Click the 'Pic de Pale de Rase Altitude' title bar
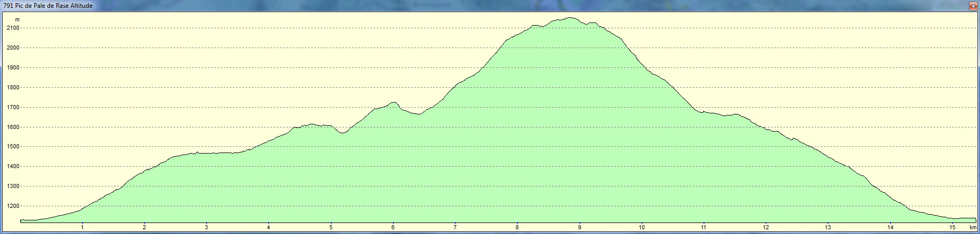The image size is (980, 234). pos(48,6)
